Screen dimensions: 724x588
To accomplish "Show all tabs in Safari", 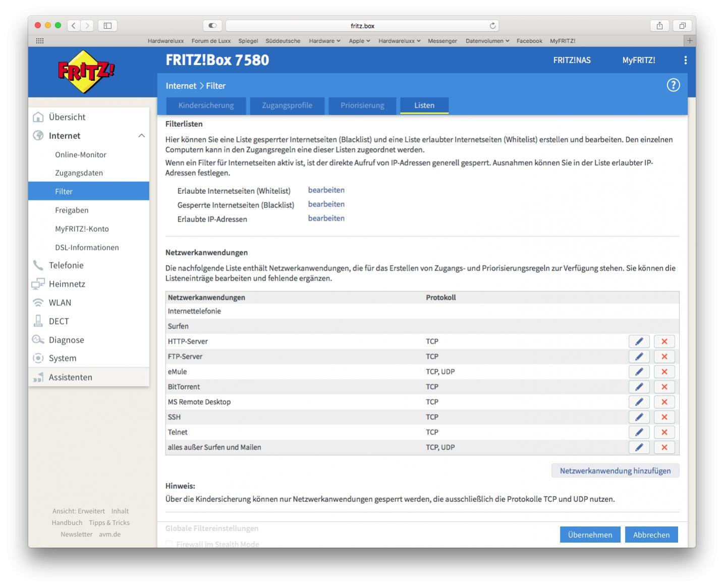I will pyautogui.click(x=682, y=25).
